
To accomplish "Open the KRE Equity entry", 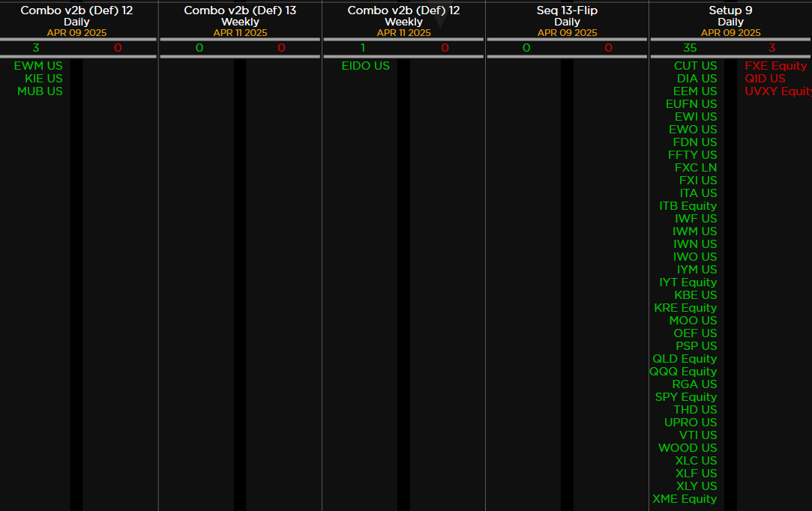I will [685, 308].
